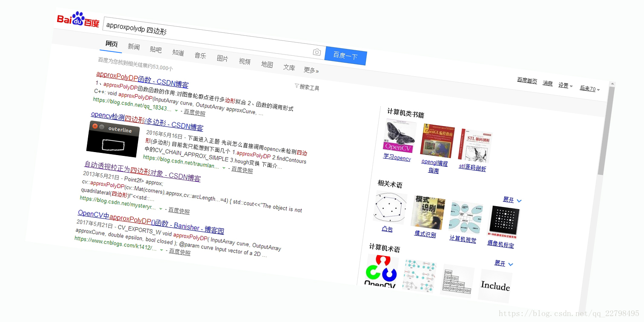Click the STL源码剖析 book cover
The image size is (644, 322).
474,146
